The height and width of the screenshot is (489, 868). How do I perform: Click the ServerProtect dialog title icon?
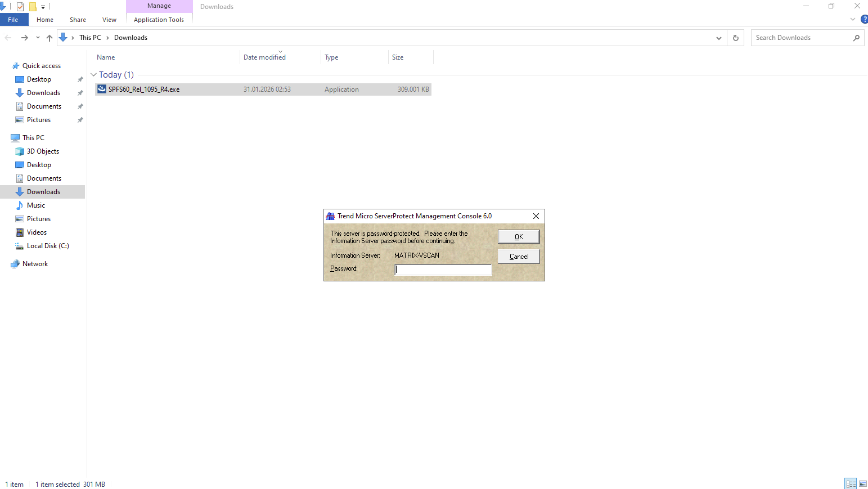[x=330, y=216]
